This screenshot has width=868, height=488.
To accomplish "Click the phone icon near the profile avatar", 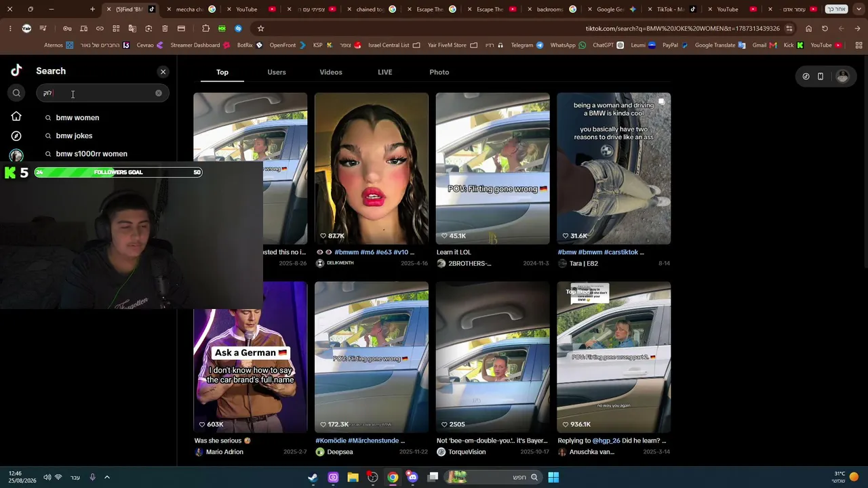I will (821, 77).
